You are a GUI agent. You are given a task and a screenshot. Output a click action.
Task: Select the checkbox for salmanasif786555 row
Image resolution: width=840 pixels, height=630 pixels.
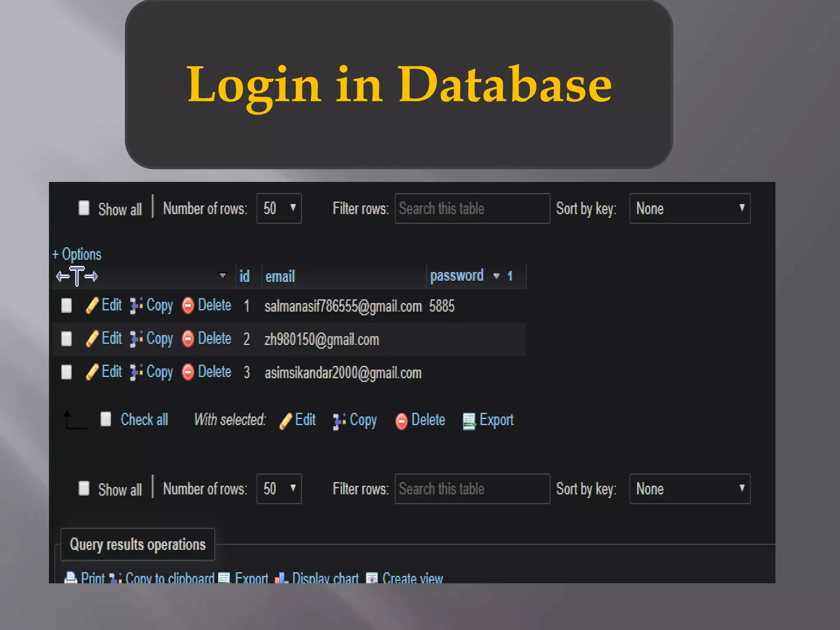click(x=66, y=306)
